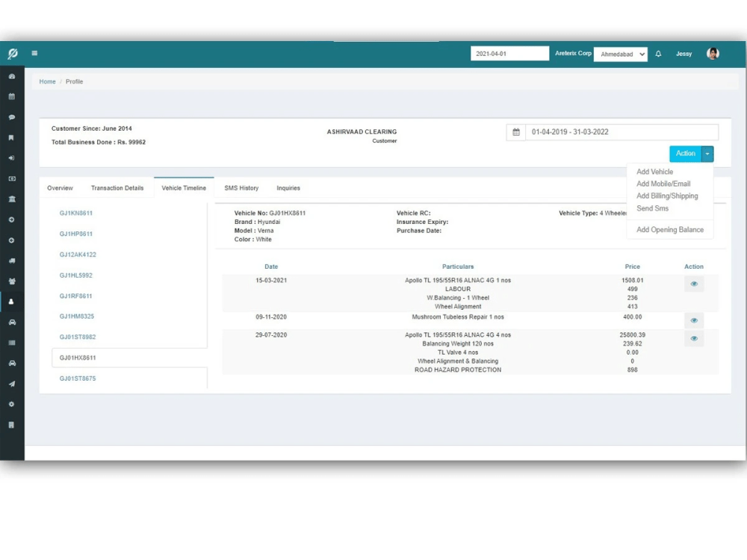Open the bookmark sidebar icon
This screenshot has height=560, width=747.
coord(11,137)
